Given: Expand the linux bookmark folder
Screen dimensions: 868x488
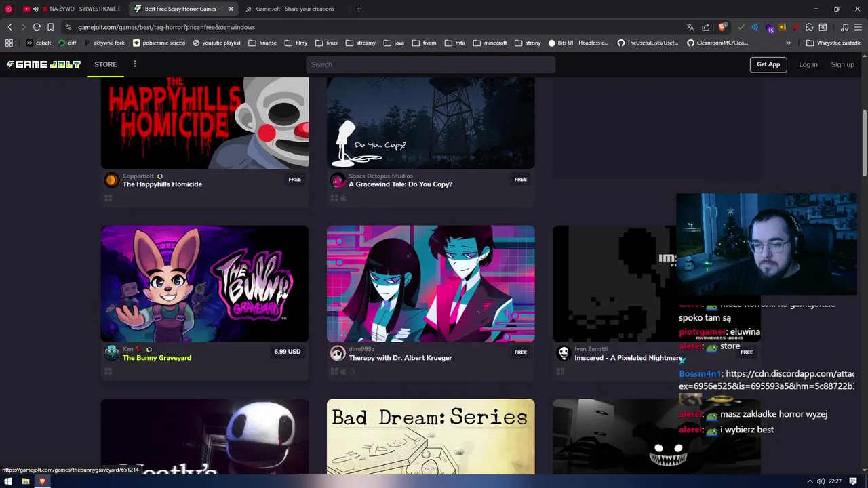Looking at the screenshot, I should [326, 43].
